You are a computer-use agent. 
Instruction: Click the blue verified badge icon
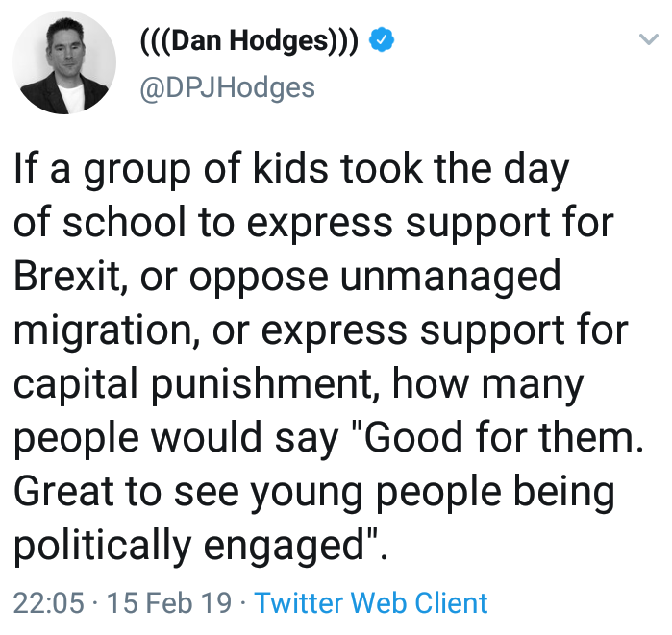[x=382, y=40]
